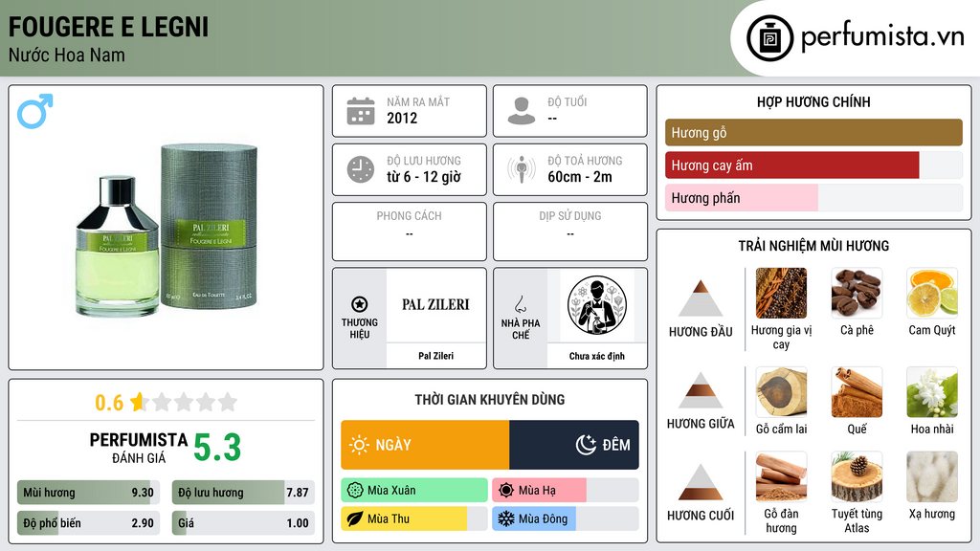Viewport: 980px width, 551px height.
Task: Click the Gỗ đàn hương note image
Action: [781, 476]
